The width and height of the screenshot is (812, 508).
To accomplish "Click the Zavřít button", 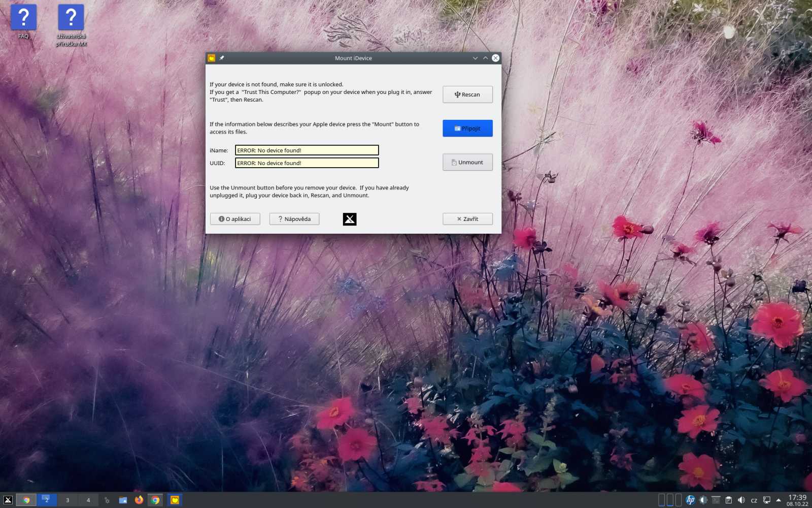I will (x=467, y=219).
